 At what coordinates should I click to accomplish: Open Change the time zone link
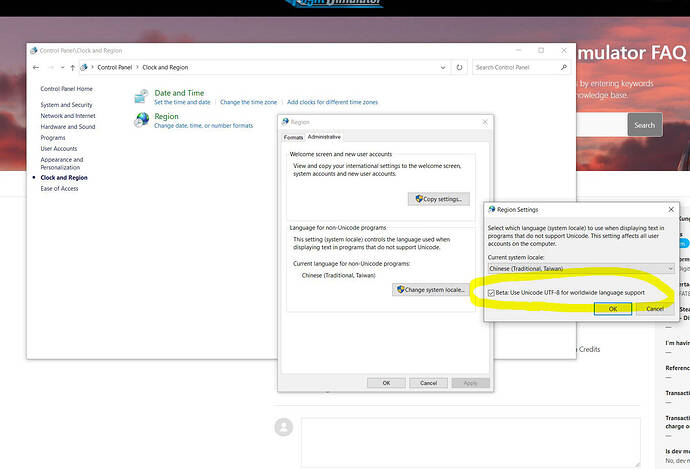(249, 102)
